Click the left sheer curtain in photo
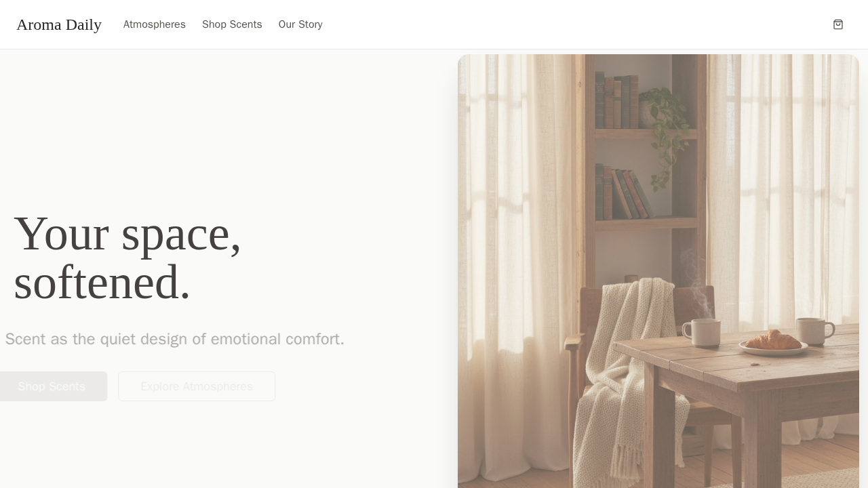Screen dimensions: 868x488 pyautogui.click(x=515, y=271)
